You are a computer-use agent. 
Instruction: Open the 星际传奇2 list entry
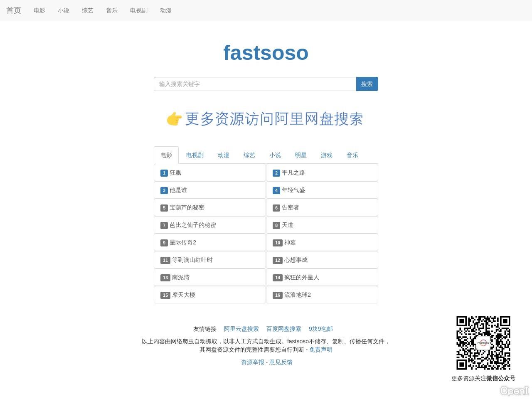click(183, 242)
